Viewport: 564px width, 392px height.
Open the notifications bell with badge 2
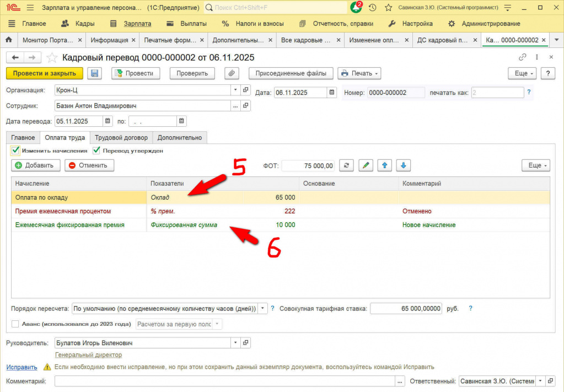point(356,7)
